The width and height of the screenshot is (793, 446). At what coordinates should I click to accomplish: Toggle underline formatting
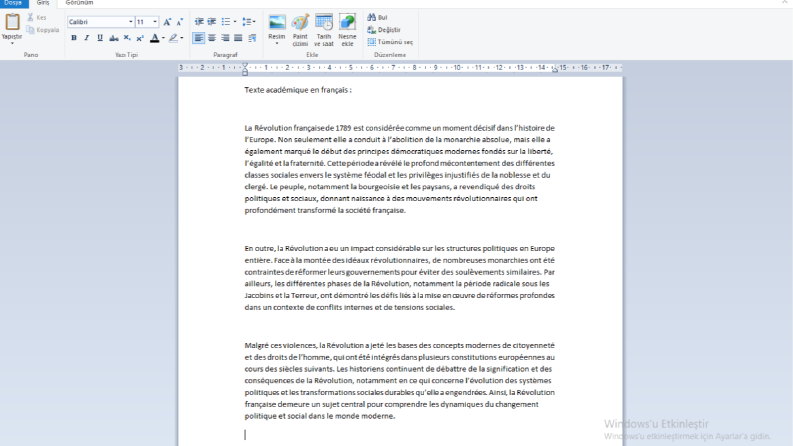pos(100,38)
